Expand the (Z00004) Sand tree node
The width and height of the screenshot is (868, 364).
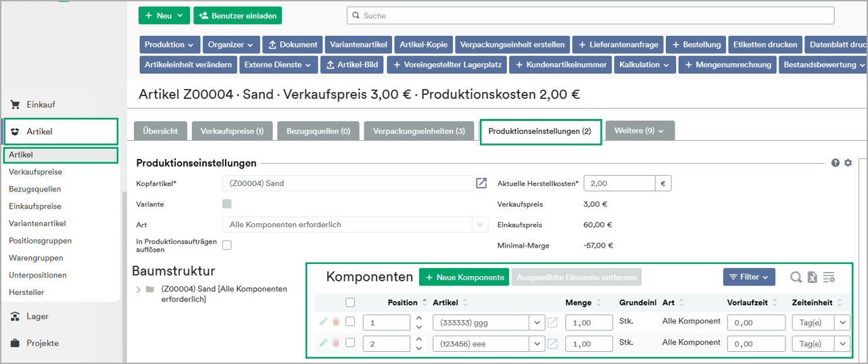point(139,290)
